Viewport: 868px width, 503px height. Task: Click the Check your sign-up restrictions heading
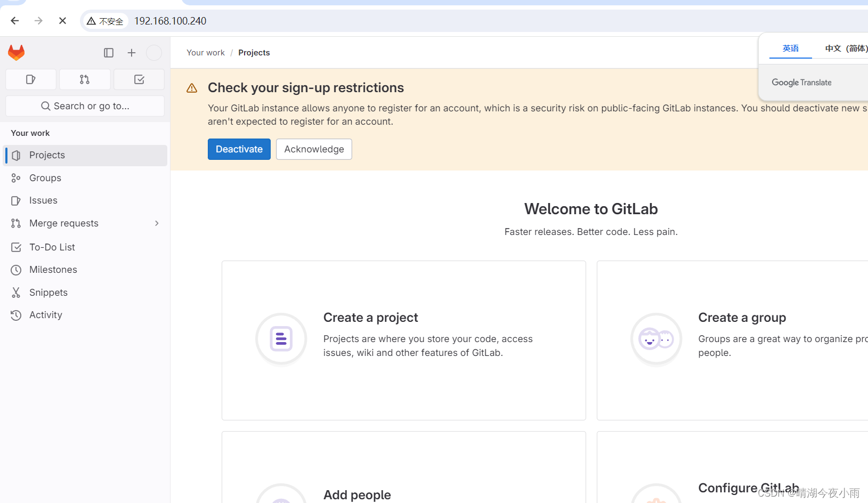tap(306, 88)
